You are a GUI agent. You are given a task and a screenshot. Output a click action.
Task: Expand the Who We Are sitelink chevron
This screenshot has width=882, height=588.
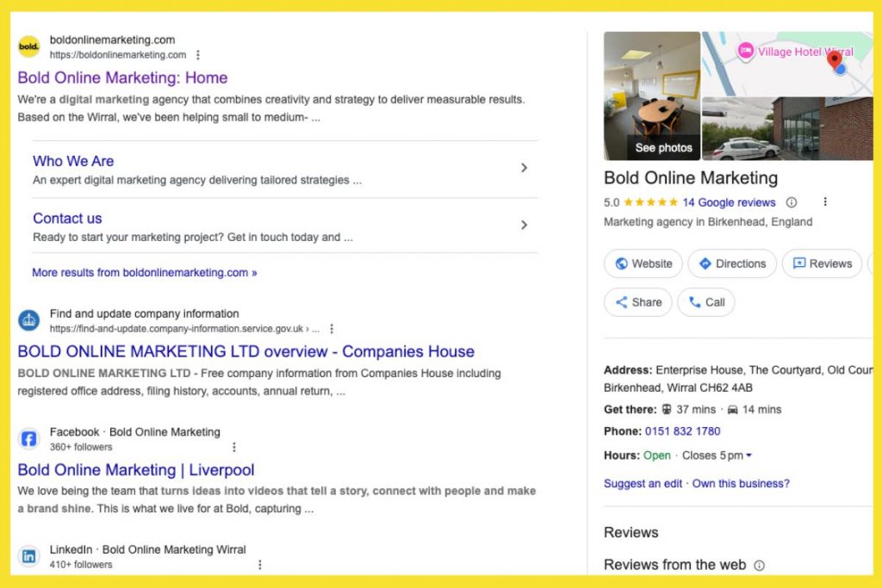click(x=524, y=169)
